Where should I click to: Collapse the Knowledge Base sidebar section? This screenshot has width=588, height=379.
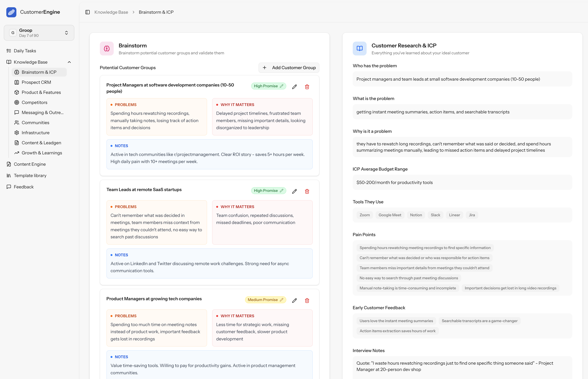69,62
